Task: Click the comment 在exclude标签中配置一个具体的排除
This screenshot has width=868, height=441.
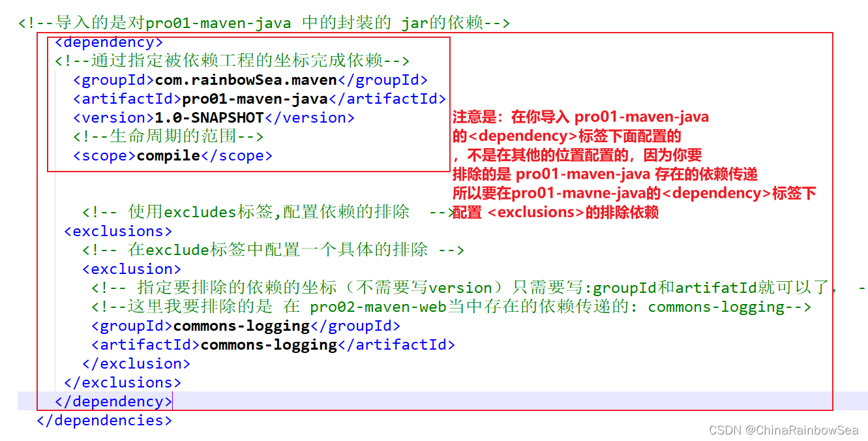Action: (x=273, y=251)
